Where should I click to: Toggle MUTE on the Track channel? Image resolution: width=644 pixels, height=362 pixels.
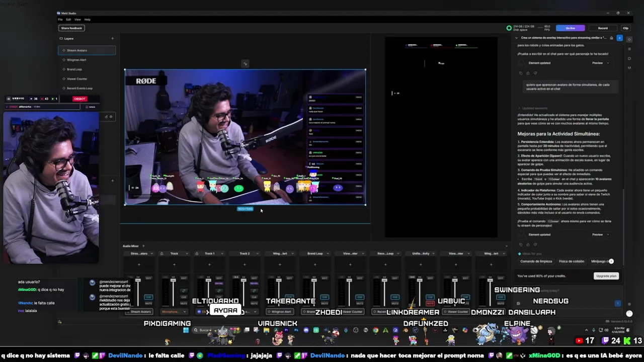[x=184, y=303]
